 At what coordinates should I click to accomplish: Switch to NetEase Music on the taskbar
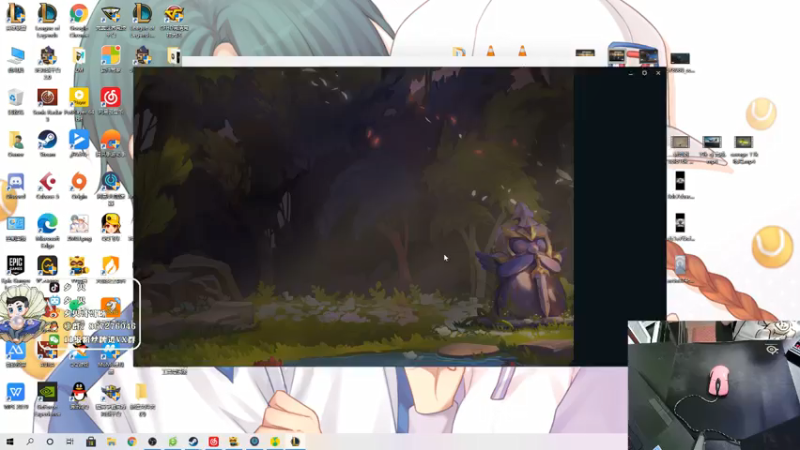pos(213,441)
